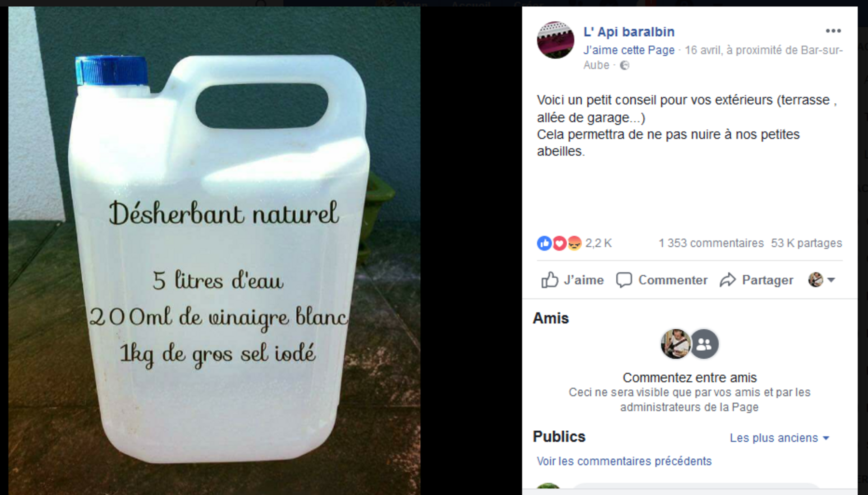View the 53 K partages list

[806, 243]
